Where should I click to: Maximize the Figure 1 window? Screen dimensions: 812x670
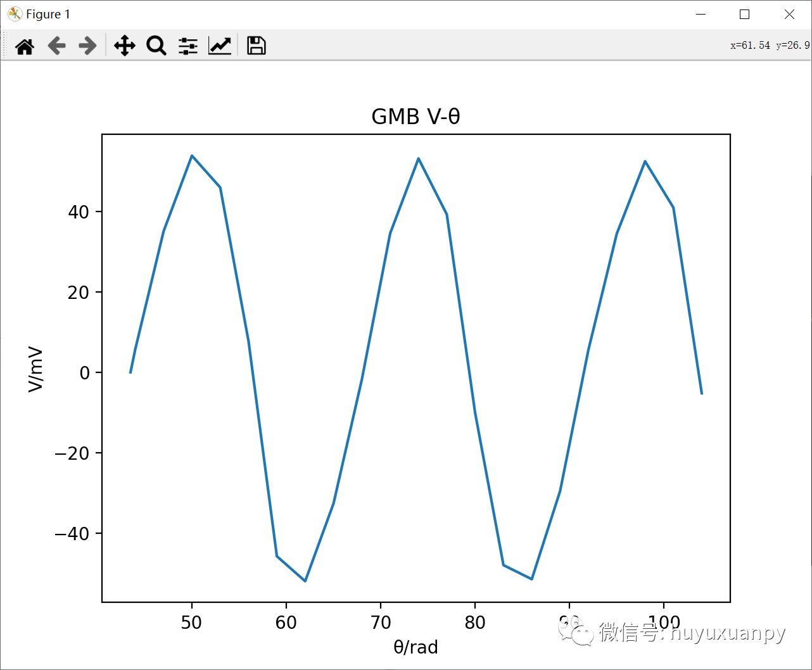745,14
